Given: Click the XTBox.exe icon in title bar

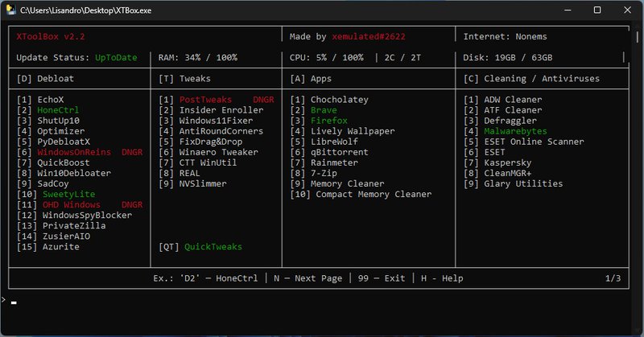Looking at the screenshot, I should click(11, 10).
